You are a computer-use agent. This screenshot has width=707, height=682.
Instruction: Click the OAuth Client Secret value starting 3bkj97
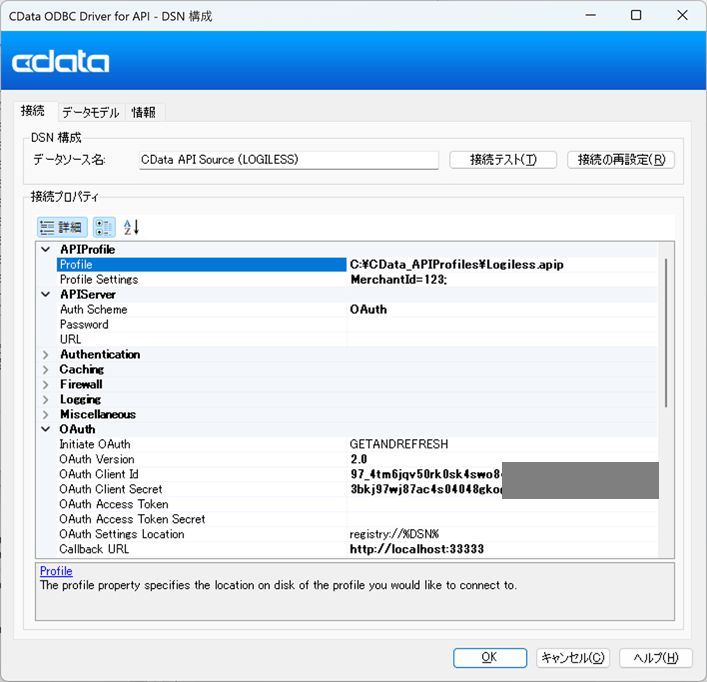[x=426, y=489]
